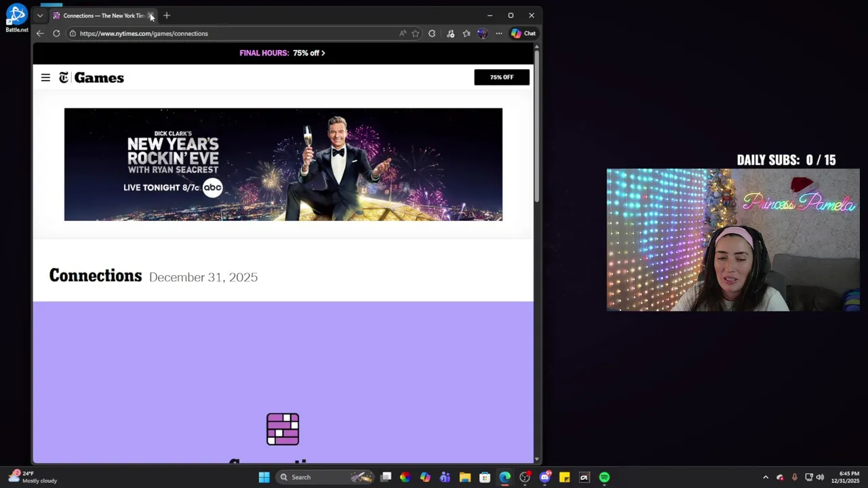Open the Battle.net desktop shortcut

tap(16, 18)
